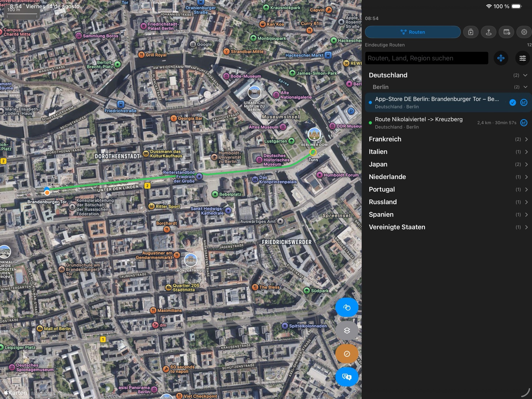This screenshot has width=532, height=399.
Task: Open the blue translate language button
Action: pos(347,377)
